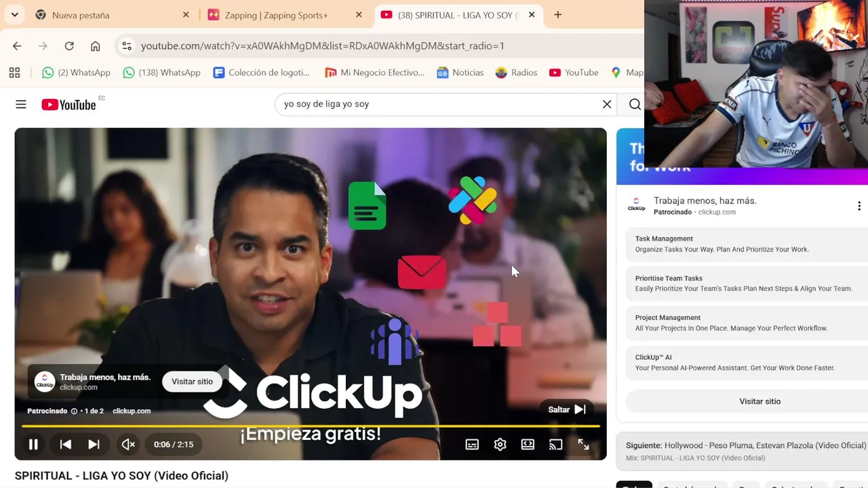Enter full screen mode
868x488 pixels.
(x=583, y=445)
